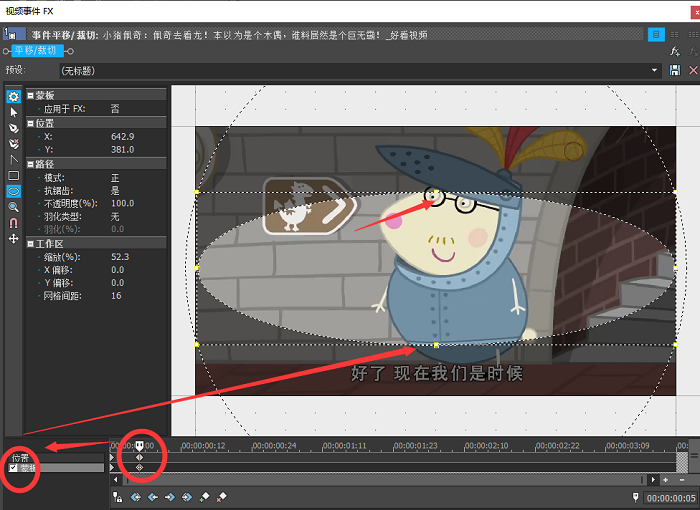
Task: Switch to two-column layout view icon
Action: (x=675, y=34)
